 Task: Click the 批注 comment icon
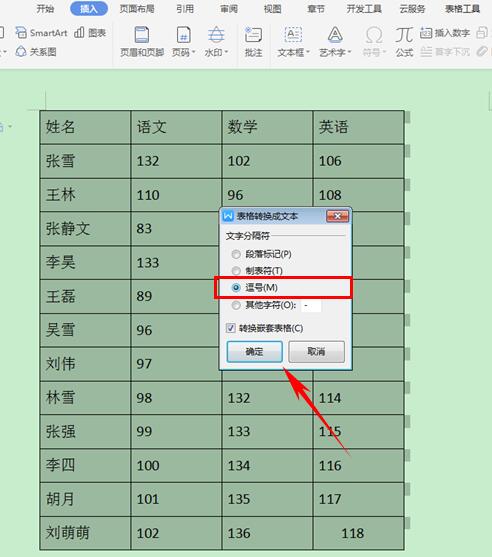[x=253, y=42]
